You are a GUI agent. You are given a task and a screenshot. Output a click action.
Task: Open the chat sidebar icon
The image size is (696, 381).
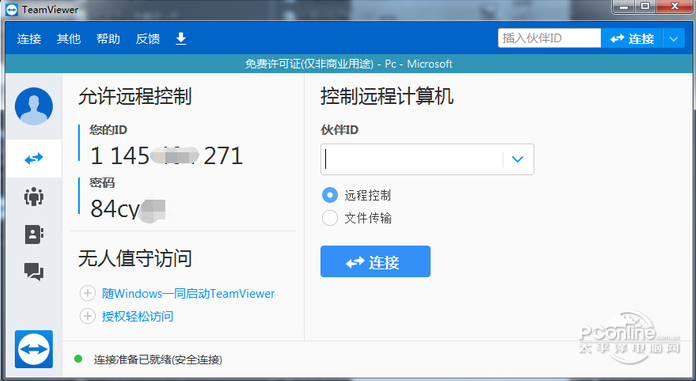(x=34, y=271)
